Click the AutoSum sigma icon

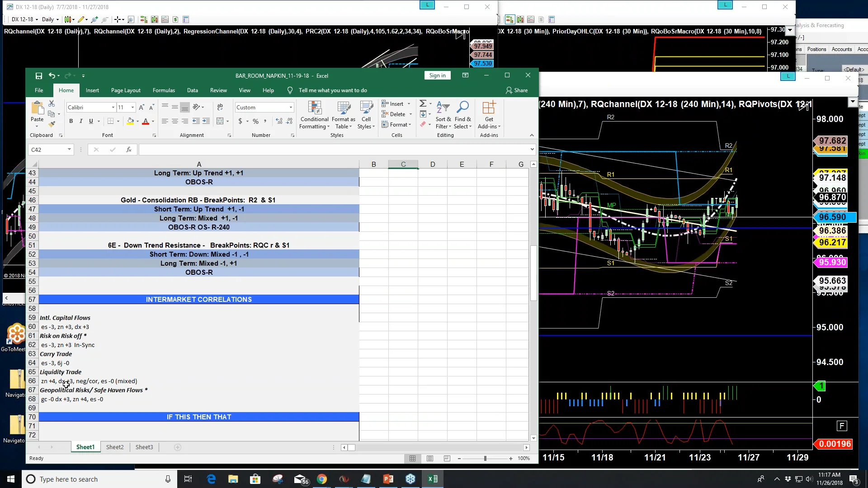423,104
